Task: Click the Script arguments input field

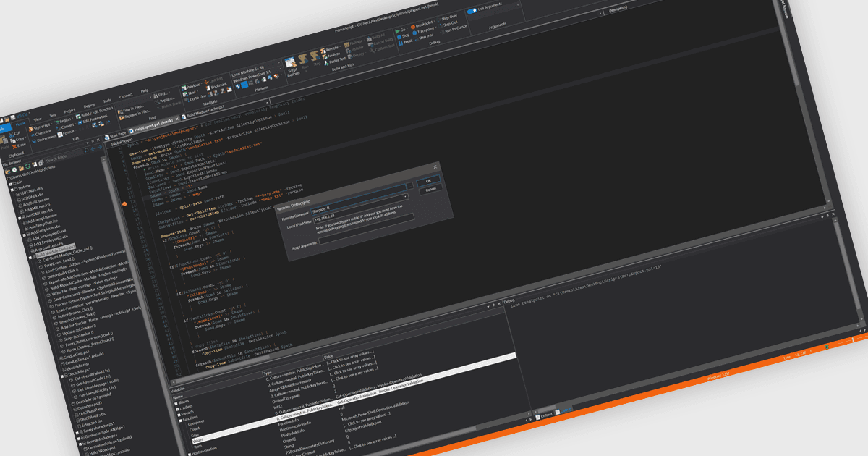Action: tap(367, 229)
